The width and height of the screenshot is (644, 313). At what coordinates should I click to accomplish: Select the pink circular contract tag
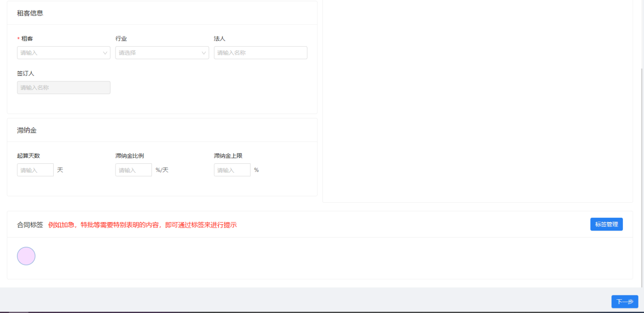[x=26, y=256]
